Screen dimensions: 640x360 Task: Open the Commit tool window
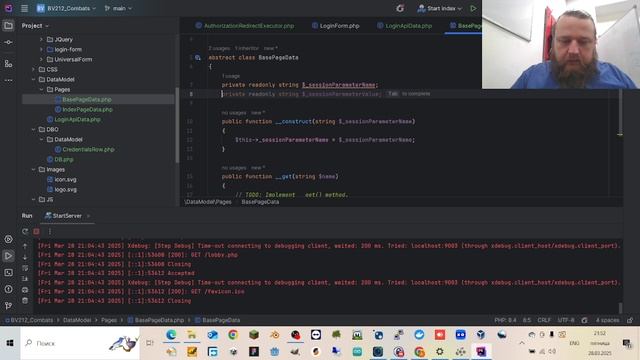pyautogui.click(x=8, y=42)
